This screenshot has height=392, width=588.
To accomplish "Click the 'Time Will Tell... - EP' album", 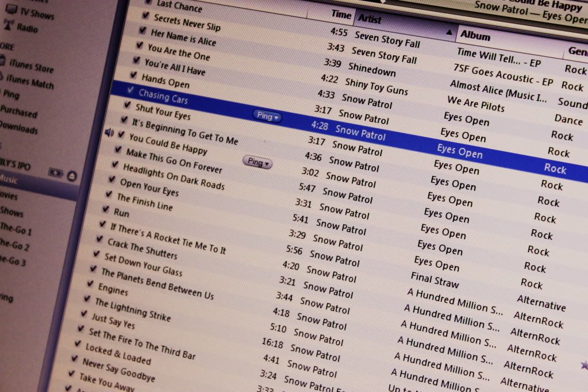I will tap(499, 57).
